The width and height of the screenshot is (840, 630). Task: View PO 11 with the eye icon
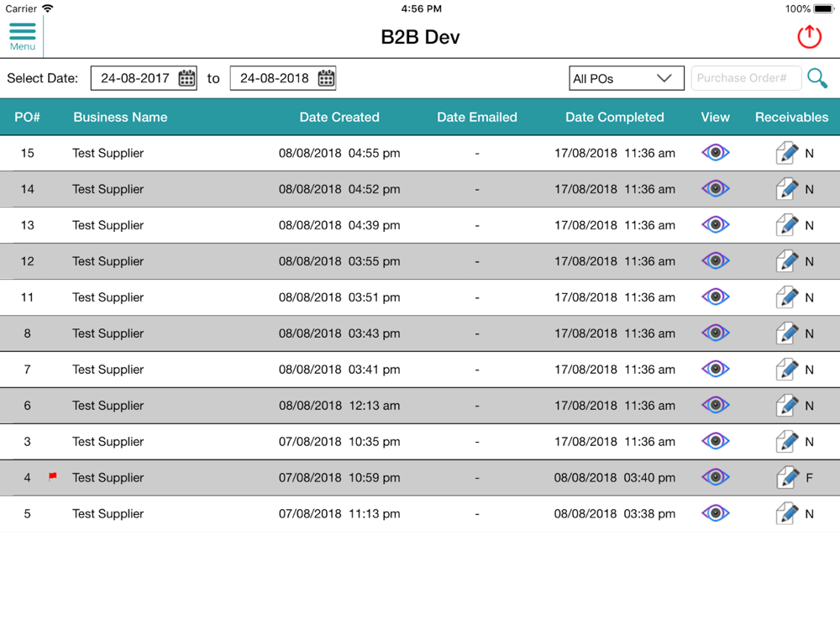coord(715,297)
